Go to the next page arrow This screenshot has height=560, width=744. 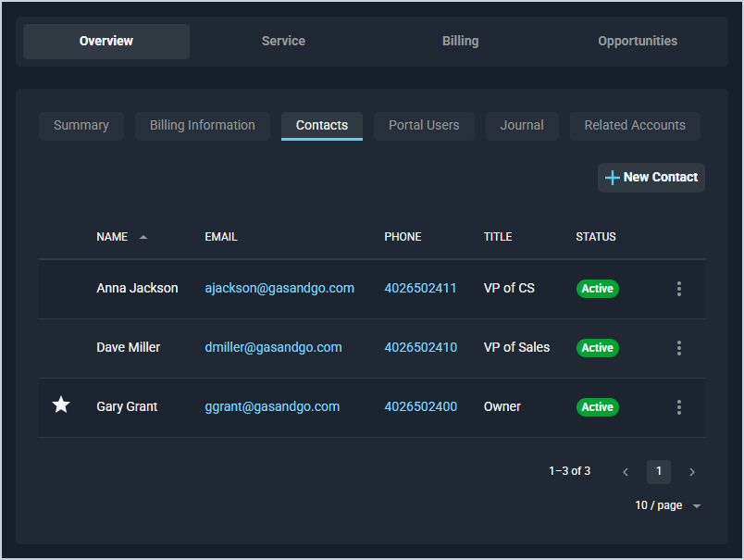(692, 472)
